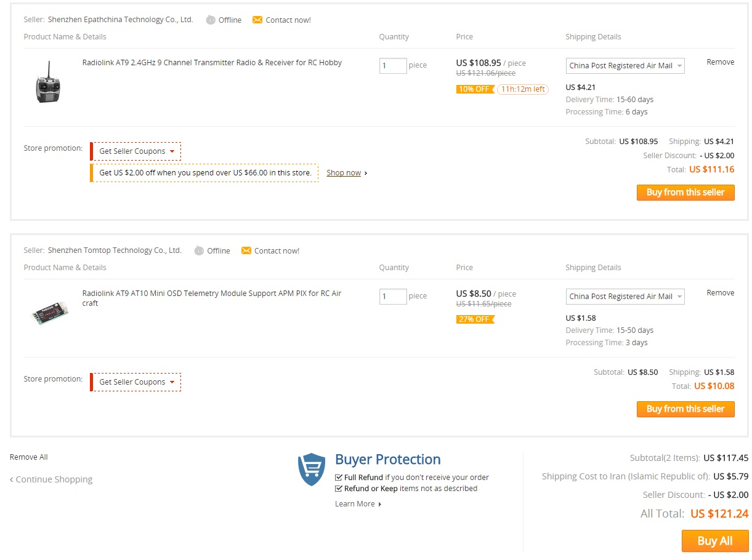The height and width of the screenshot is (560, 752).
Task: Click the Epathchina seller Offline status icon
Action: click(211, 20)
